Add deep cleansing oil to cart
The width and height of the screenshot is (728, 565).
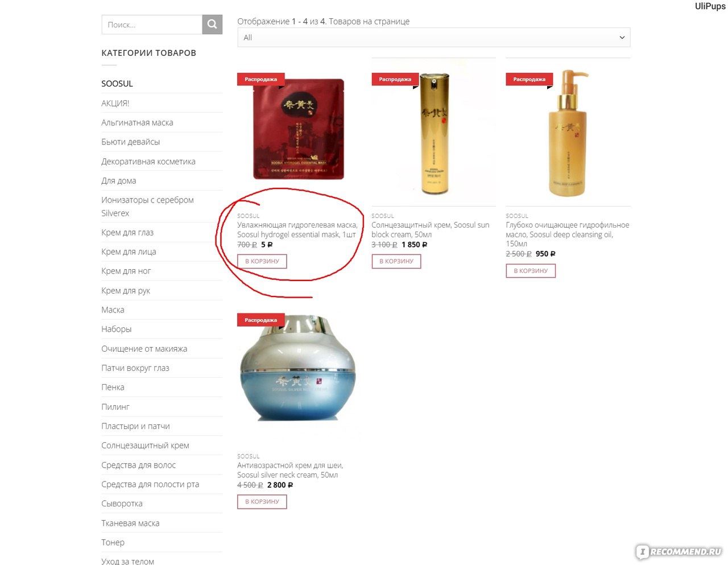531,271
